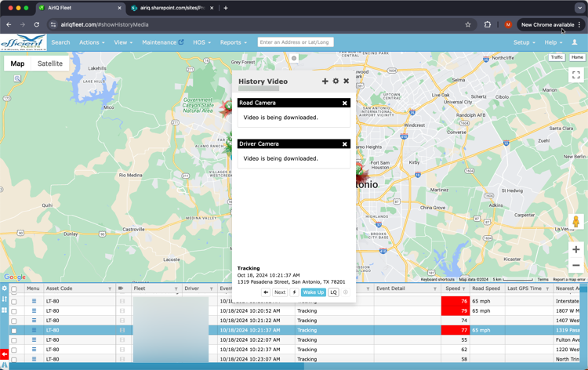Check the 10:22:07 AM row checkbox

pos(14,340)
